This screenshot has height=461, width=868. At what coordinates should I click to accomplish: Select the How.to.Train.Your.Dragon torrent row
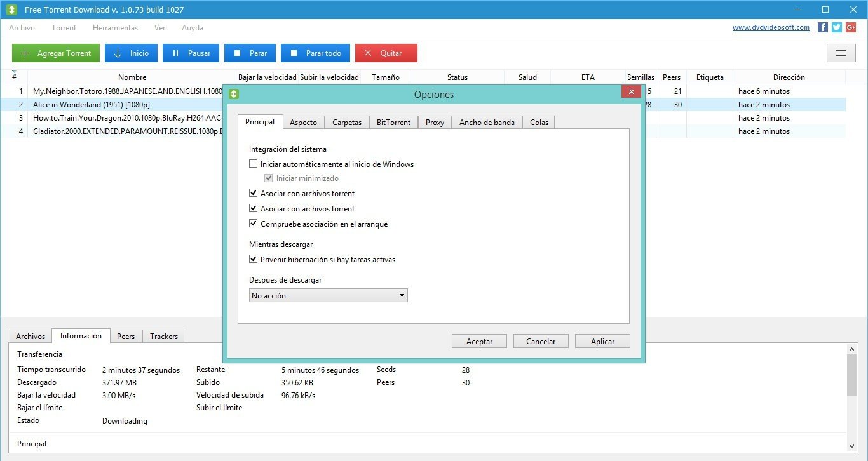click(x=423, y=118)
